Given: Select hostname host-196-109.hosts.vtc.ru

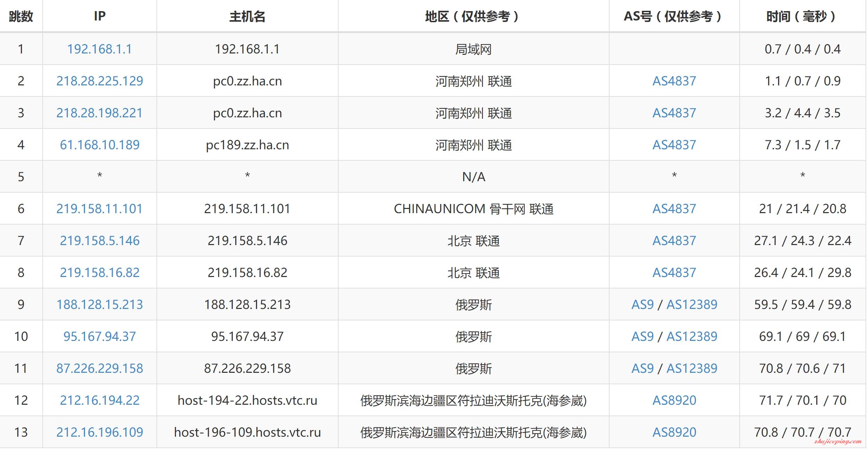Looking at the screenshot, I should click(247, 432).
